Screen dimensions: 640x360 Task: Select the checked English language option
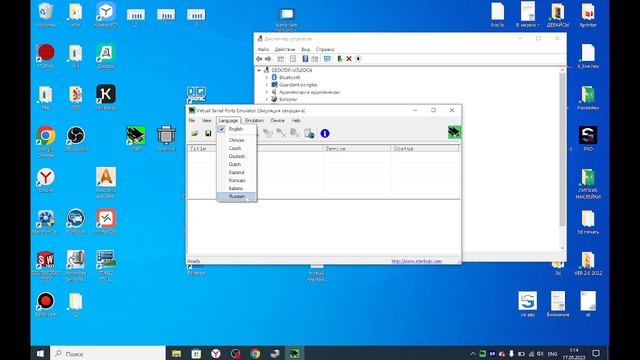(x=237, y=129)
